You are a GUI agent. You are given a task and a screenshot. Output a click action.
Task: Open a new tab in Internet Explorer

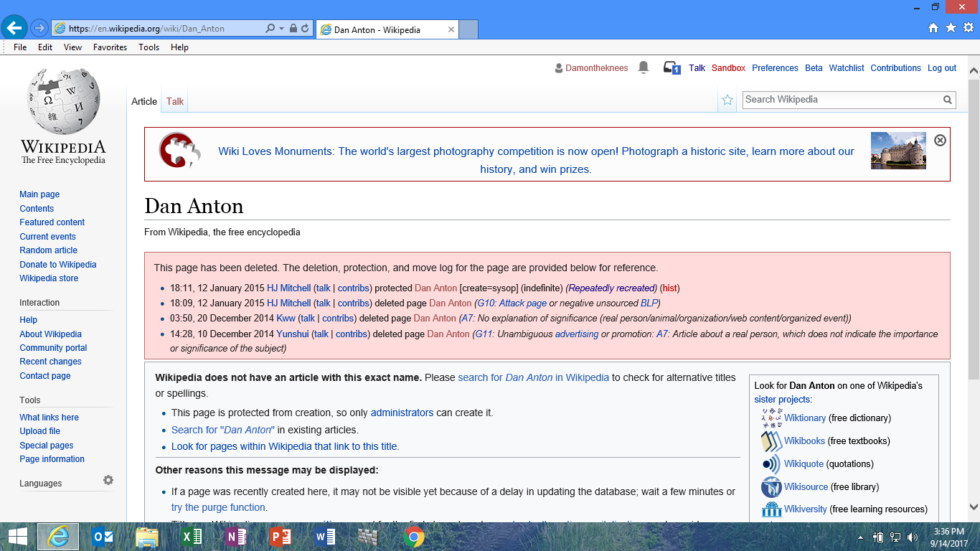pos(468,29)
